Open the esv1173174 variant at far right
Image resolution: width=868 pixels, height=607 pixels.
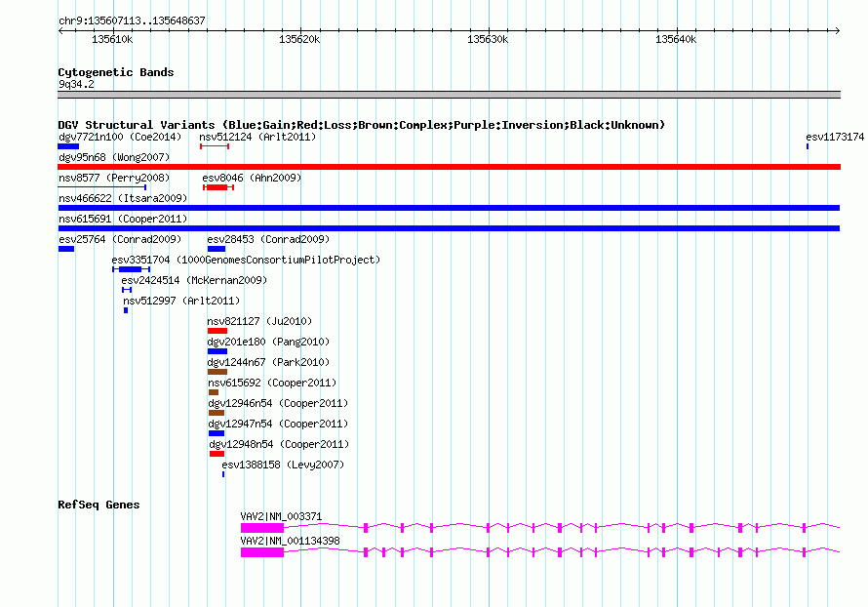(835, 137)
